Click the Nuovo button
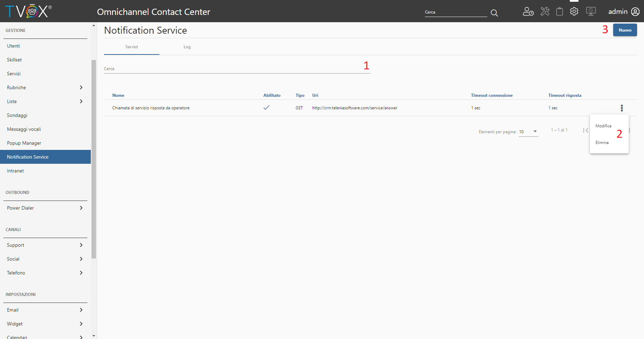The height and width of the screenshot is (339, 644). (625, 30)
